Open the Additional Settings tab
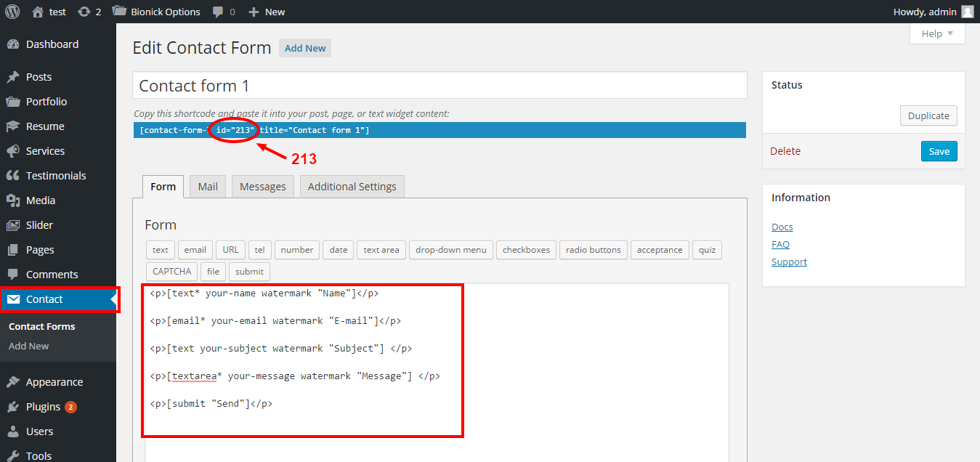 click(352, 187)
